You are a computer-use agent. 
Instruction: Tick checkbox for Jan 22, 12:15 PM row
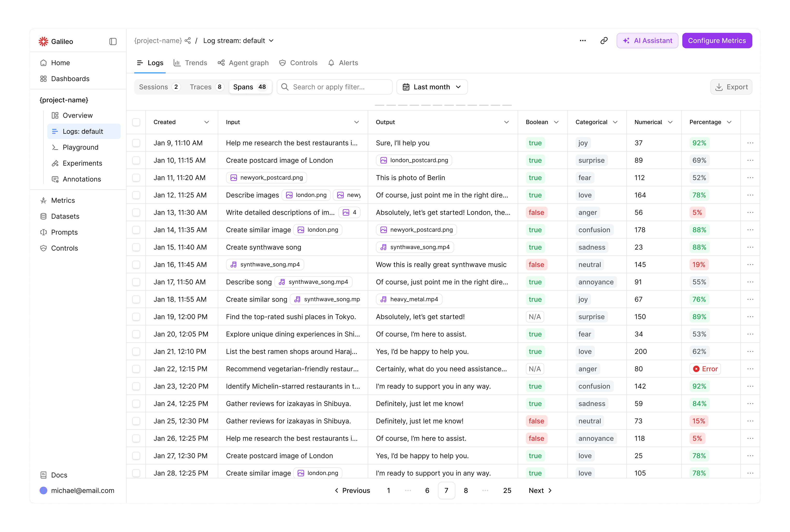click(x=136, y=369)
